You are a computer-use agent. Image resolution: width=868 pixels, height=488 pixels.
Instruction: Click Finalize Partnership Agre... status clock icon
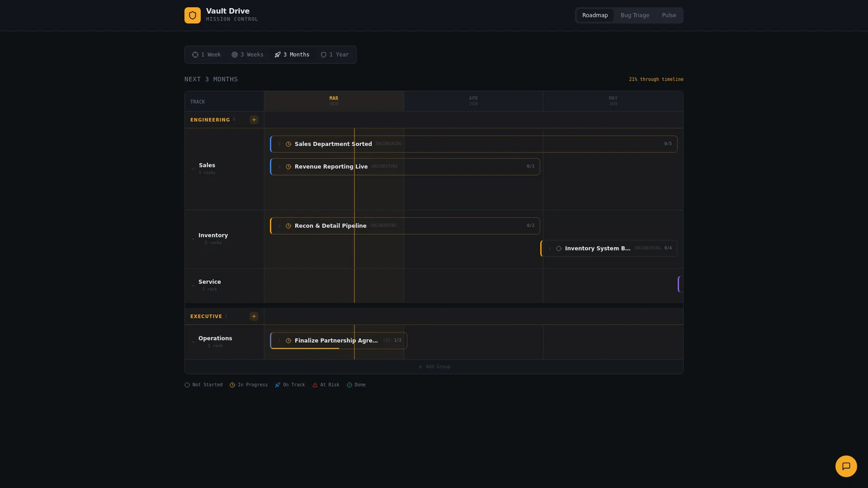(289, 341)
